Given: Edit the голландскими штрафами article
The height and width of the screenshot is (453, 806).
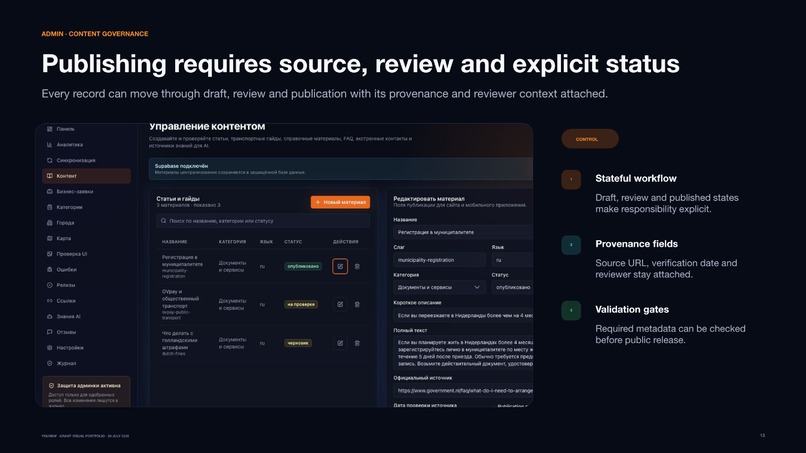Looking at the screenshot, I should click(x=340, y=343).
